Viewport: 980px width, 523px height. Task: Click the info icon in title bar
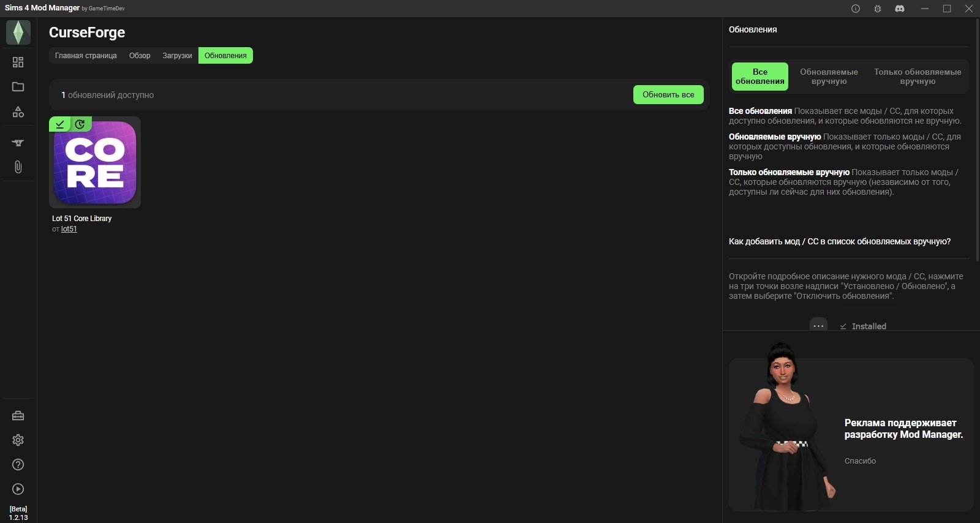(x=856, y=9)
